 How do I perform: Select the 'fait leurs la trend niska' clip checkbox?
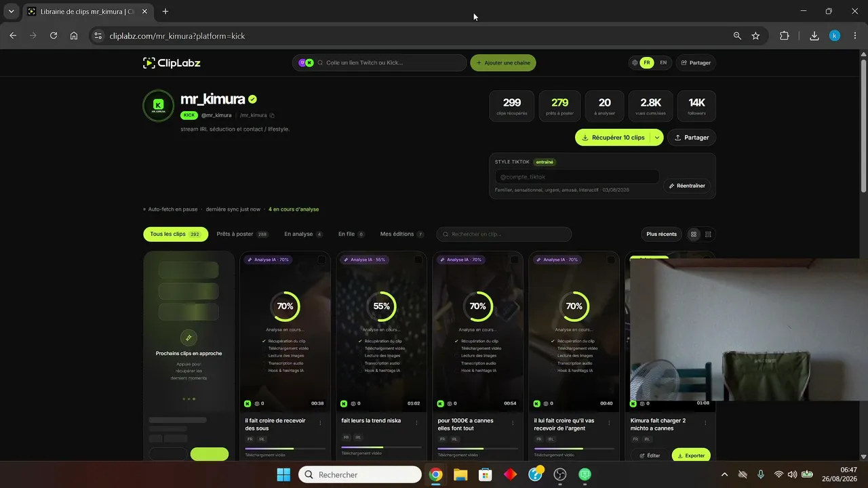pyautogui.click(x=418, y=260)
